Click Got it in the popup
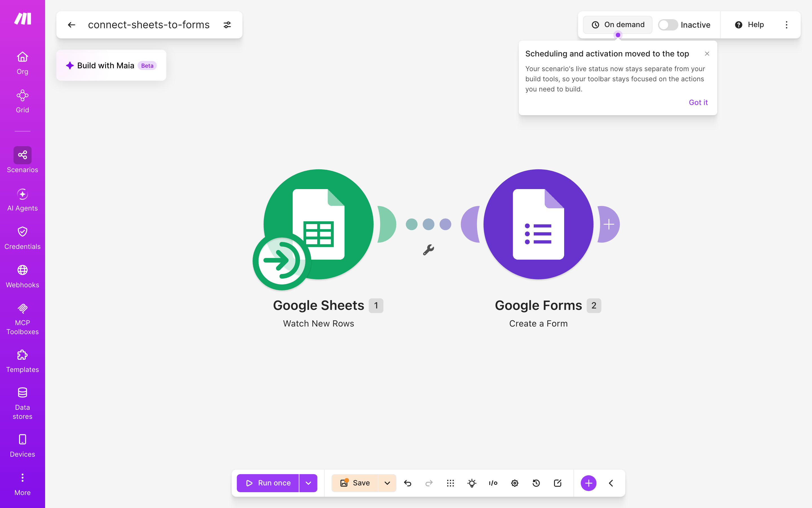Viewport: 812px width, 508px height. (698, 102)
